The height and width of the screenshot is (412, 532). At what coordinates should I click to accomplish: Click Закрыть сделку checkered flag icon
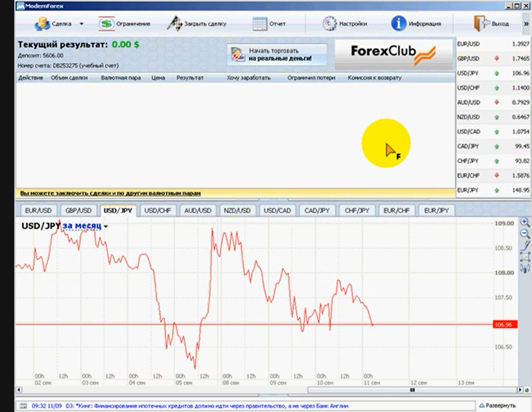pos(174,24)
